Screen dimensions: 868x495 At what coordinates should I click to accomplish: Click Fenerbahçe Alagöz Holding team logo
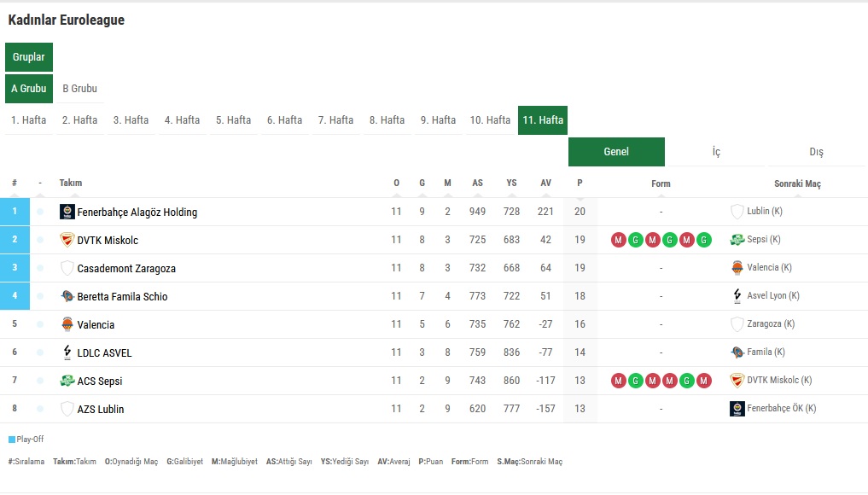tap(67, 212)
